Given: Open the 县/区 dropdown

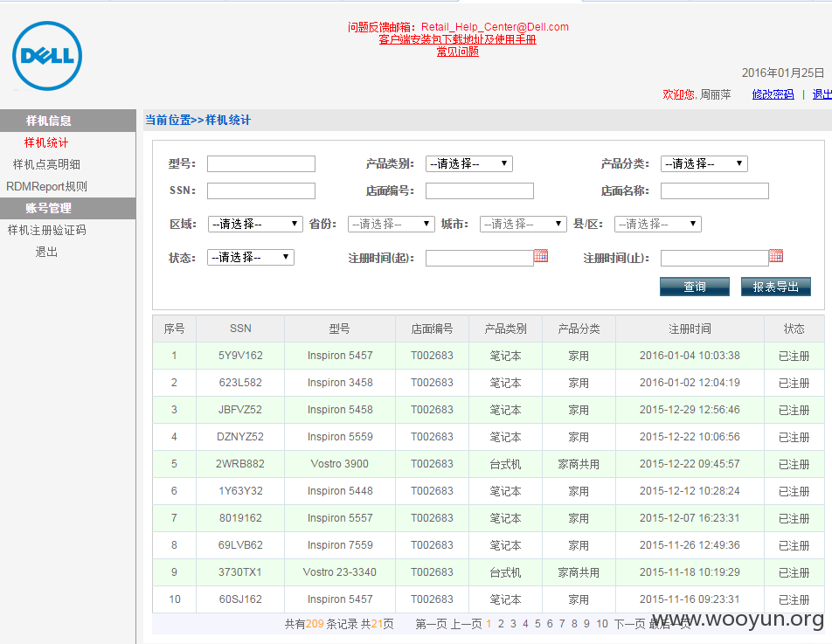Looking at the screenshot, I should 657,224.
